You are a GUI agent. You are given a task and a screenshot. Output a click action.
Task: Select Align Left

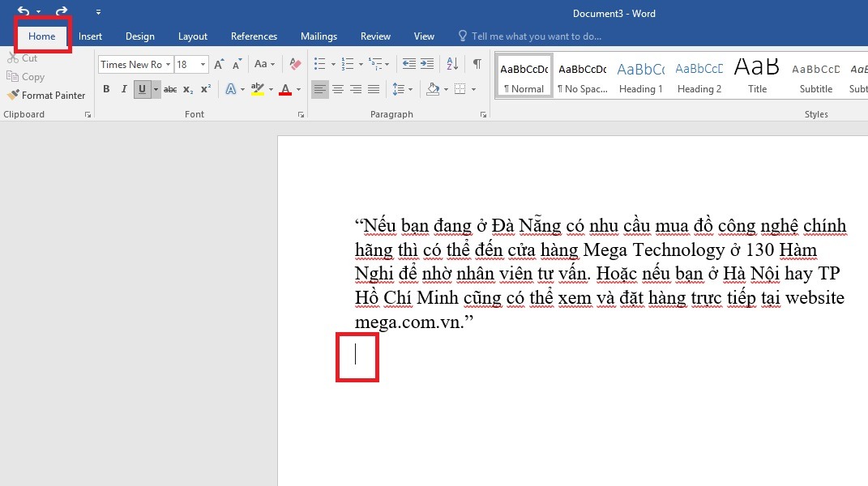(319, 89)
